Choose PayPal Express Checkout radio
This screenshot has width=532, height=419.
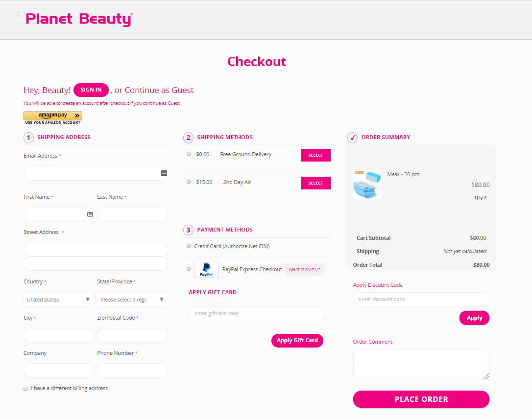tap(189, 269)
